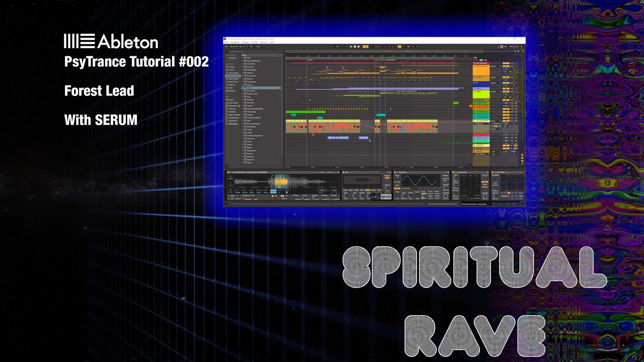The width and height of the screenshot is (644, 362).
Task: Toggle the Saturator device activator
Action: (395, 172)
